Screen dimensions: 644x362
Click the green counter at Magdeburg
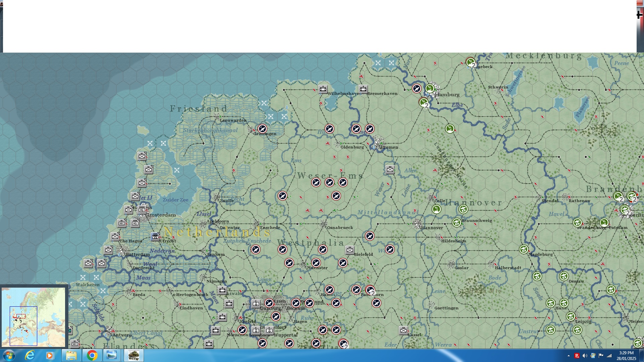(x=524, y=249)
